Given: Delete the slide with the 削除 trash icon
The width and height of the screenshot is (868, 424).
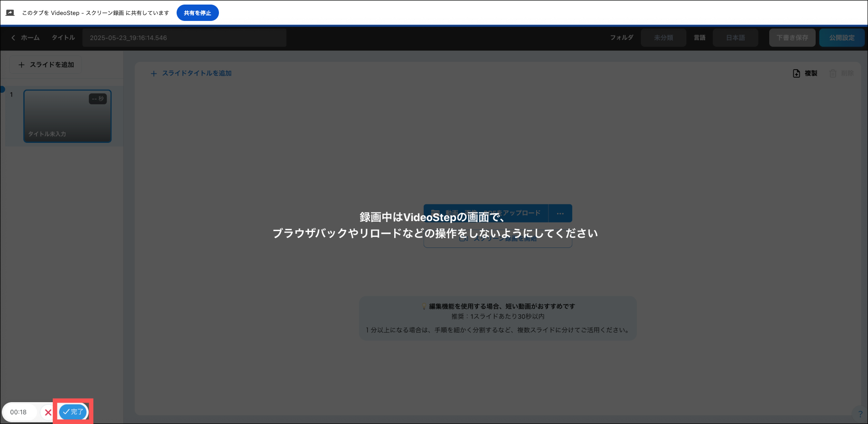Looking at the screenshot, I should (841, 73).
